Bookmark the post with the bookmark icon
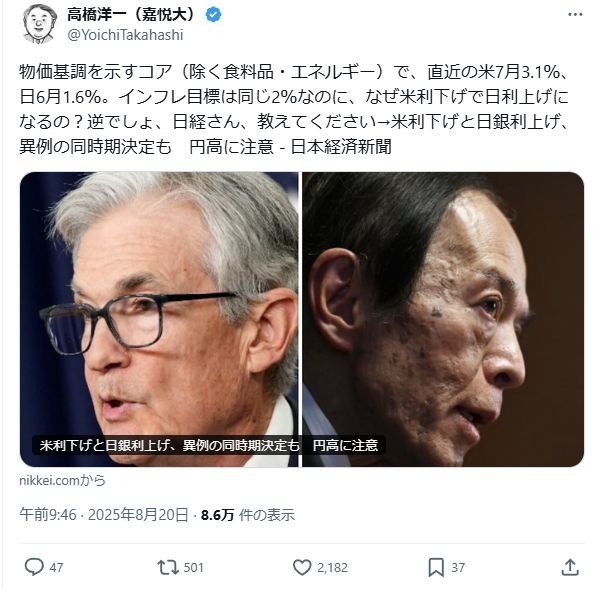The image size is (601, 589). [436, 567]
